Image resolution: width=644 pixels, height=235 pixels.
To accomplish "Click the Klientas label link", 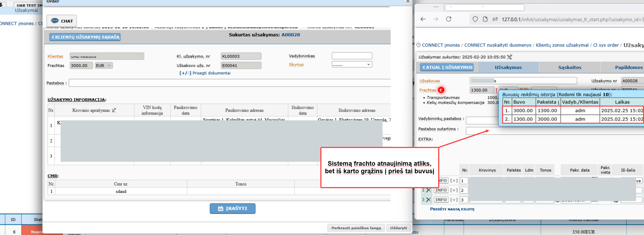I will tap(55, 56).
